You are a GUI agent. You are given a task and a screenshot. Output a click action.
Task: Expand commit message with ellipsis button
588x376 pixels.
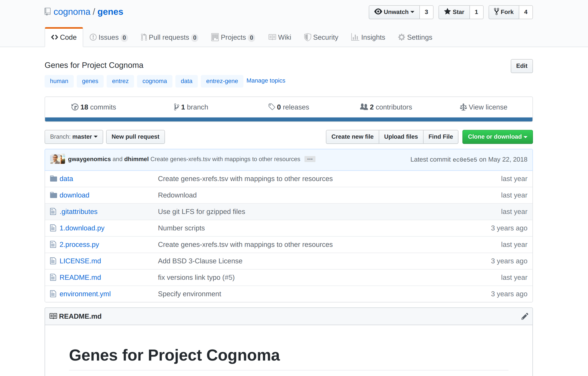[x=309, y=159]
